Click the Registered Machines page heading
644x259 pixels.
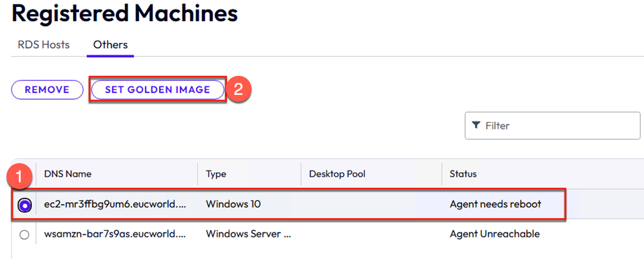coord(125,13)
